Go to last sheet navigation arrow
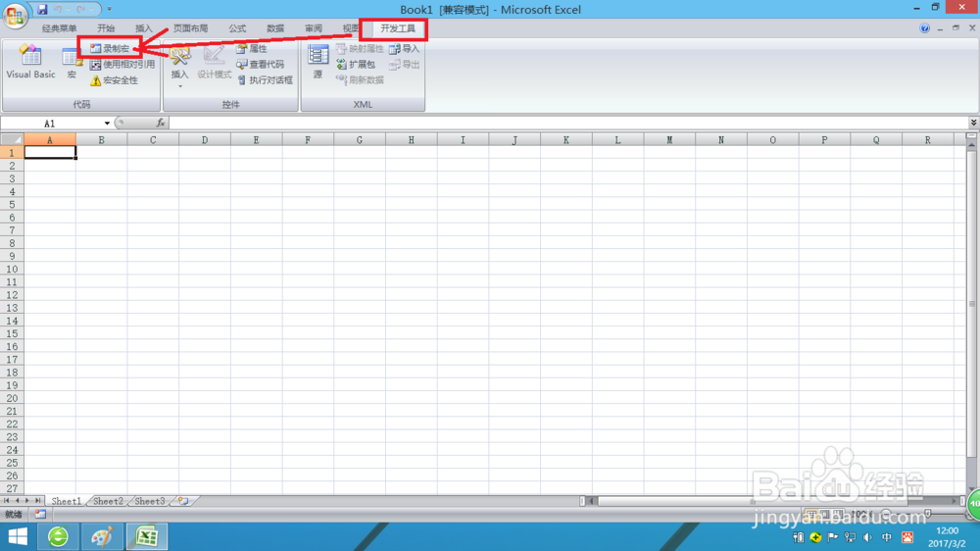Viewport: 980px width, 551px height. (37, 501)
